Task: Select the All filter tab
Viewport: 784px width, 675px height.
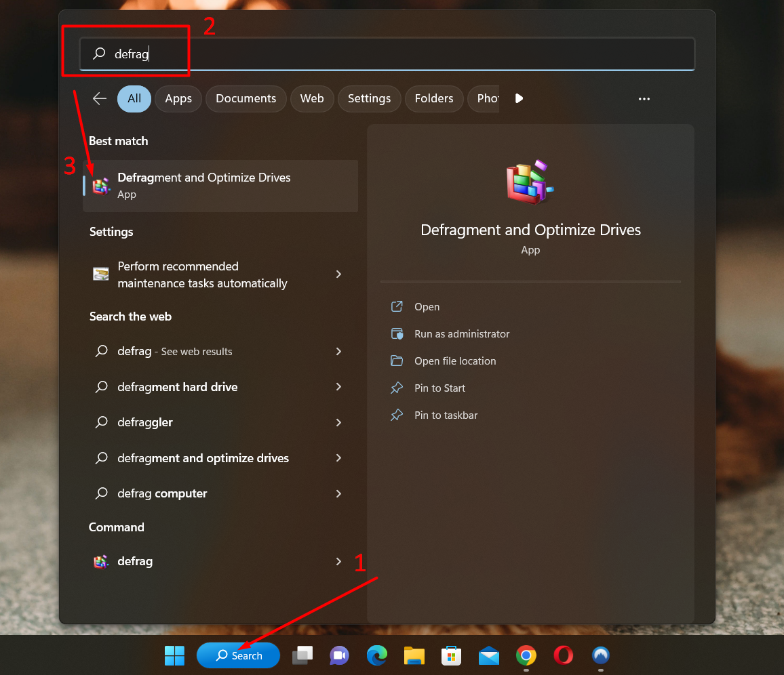Action: coord(134,98)
